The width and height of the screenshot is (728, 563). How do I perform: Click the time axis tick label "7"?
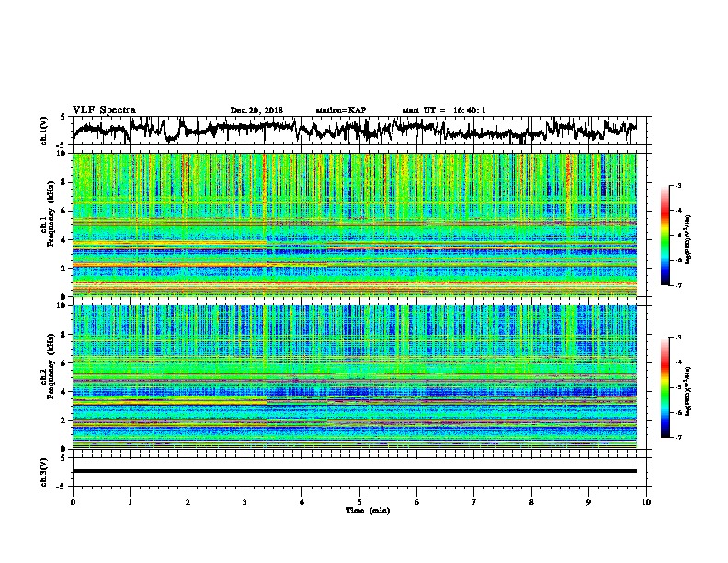(x=474, y=502)
